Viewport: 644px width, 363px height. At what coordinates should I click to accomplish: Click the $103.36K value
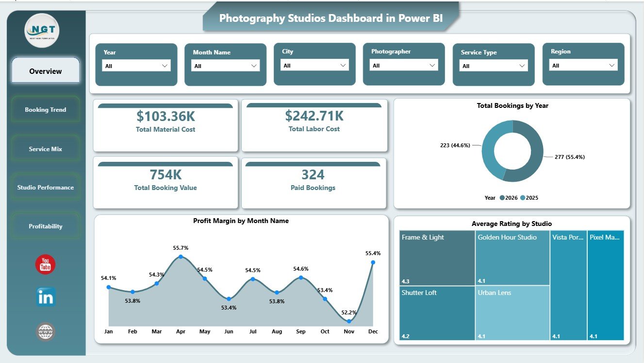click(x=165, y=116)
